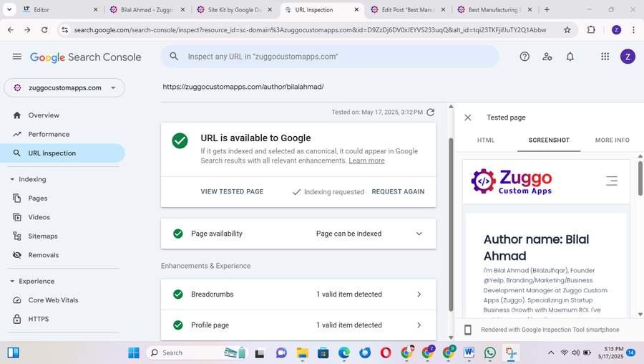View site information icon in address bar

[65, 29]
